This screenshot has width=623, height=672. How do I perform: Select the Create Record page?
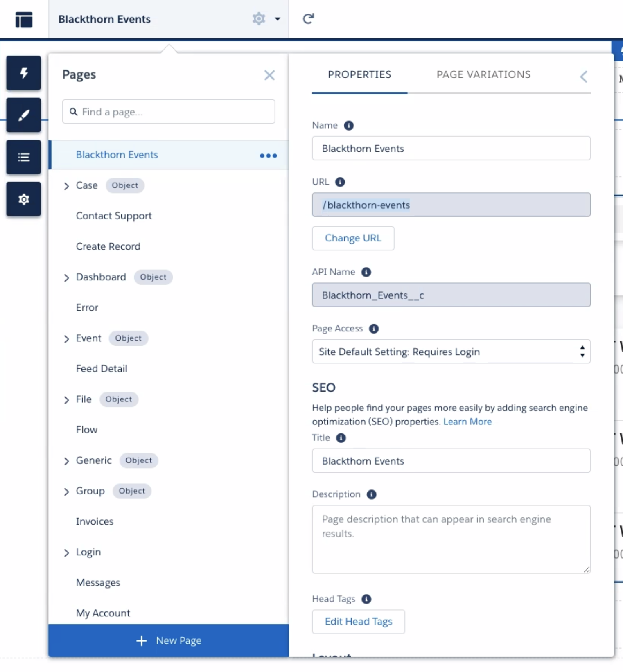pyautogui.click(x=108, y=246)
